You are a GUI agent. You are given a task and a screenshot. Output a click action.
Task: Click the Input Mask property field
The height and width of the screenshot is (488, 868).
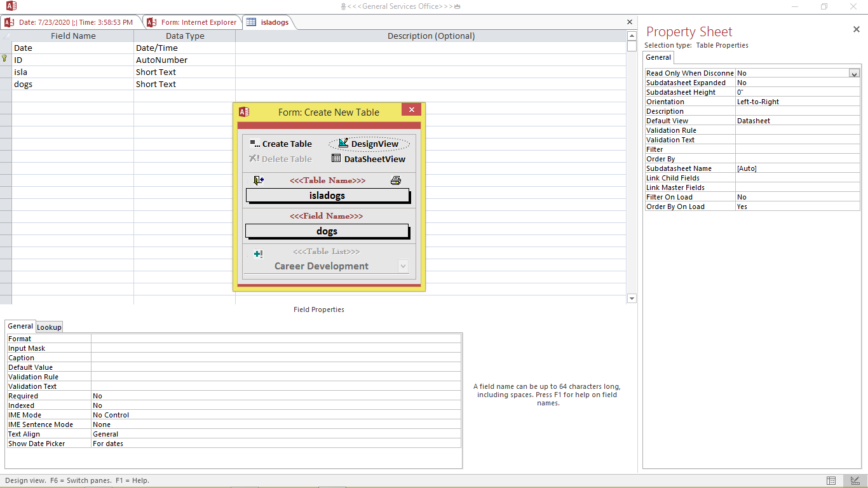(x=276, y=348)
